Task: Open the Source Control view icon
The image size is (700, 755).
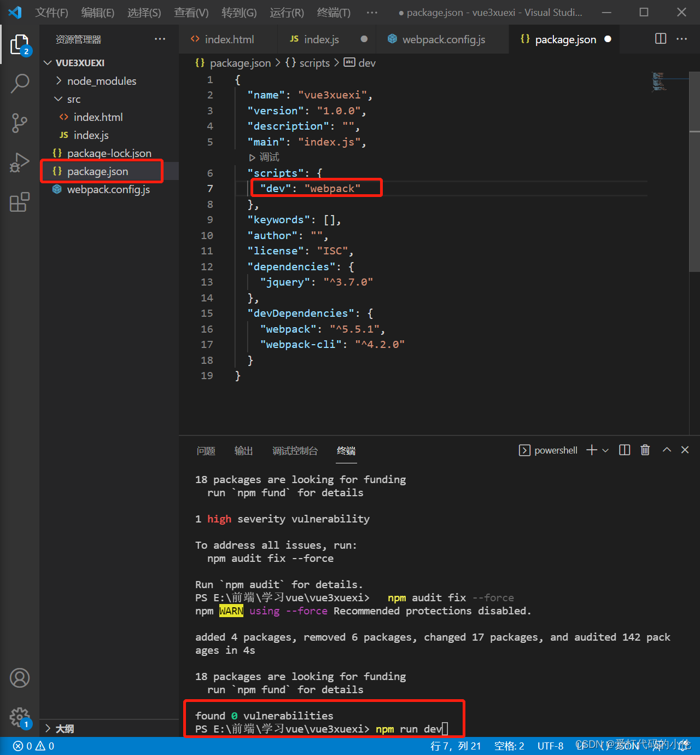Action: point(20,123)
